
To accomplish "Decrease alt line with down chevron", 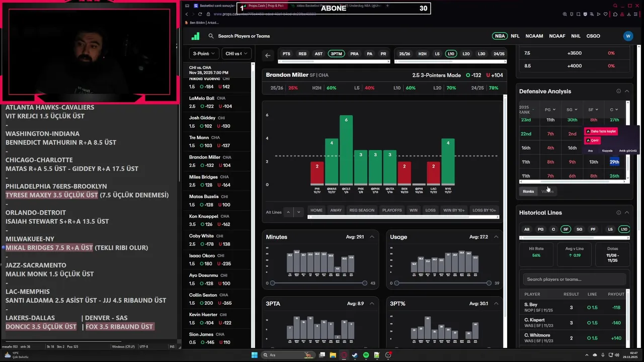I will tap(298, 212).
